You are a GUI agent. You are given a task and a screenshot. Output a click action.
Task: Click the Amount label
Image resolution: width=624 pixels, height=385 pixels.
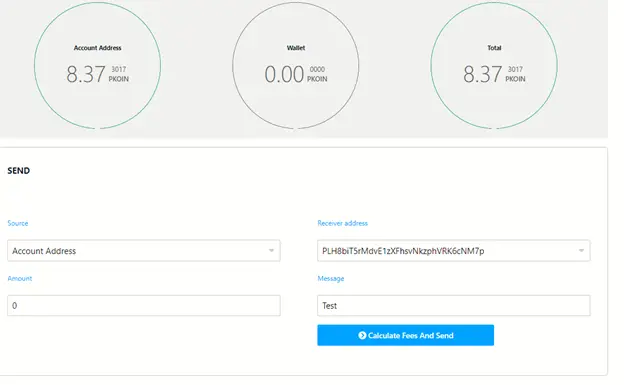pyautogui.click(x=20, y=278)
